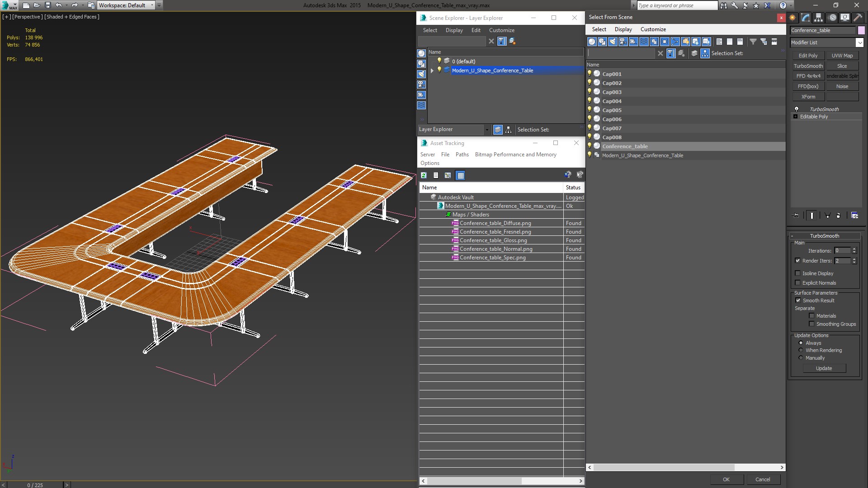Viewport: 868px width, 488px height.
Task: Open the Hierarchy command panel tab
Action: pyautogui.click(x=819, y=18)
